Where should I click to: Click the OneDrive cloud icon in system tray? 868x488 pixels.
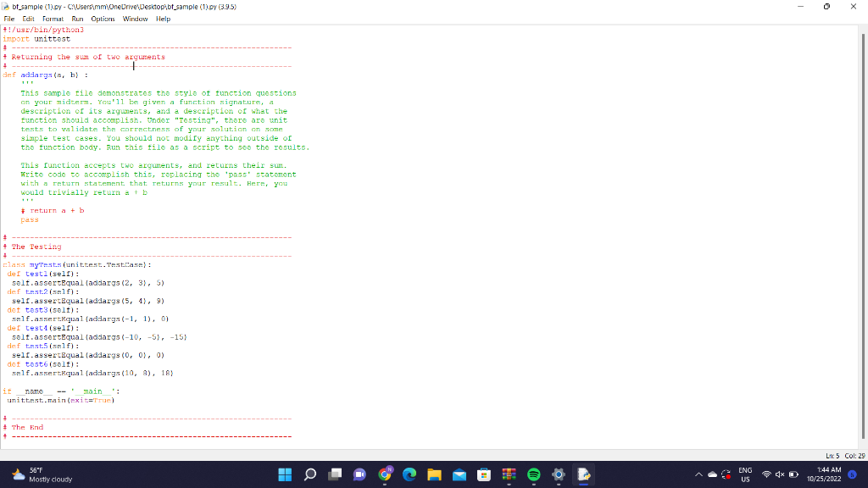(712, 474)
